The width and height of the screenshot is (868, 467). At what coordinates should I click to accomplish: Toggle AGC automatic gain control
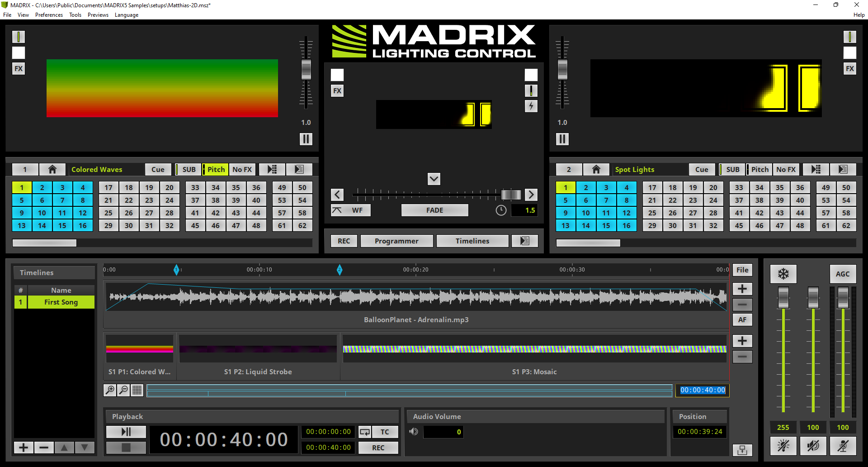pyautogui.click(x=843, y=274)
